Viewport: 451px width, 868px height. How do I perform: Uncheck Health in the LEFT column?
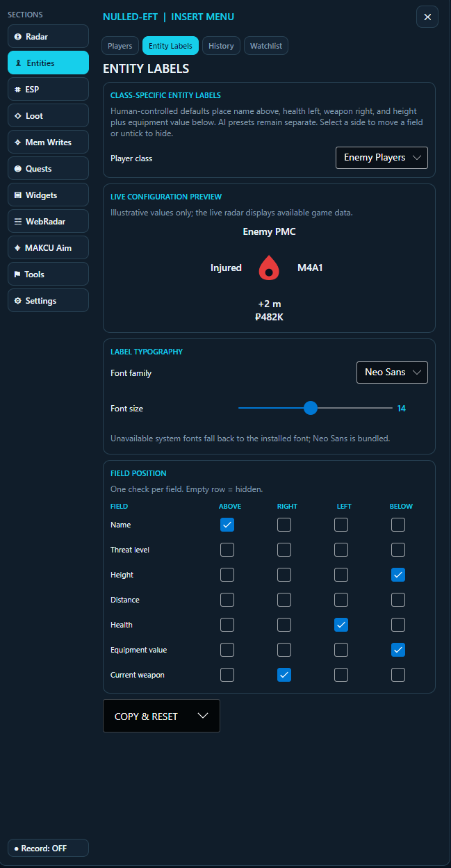[341, 625]
